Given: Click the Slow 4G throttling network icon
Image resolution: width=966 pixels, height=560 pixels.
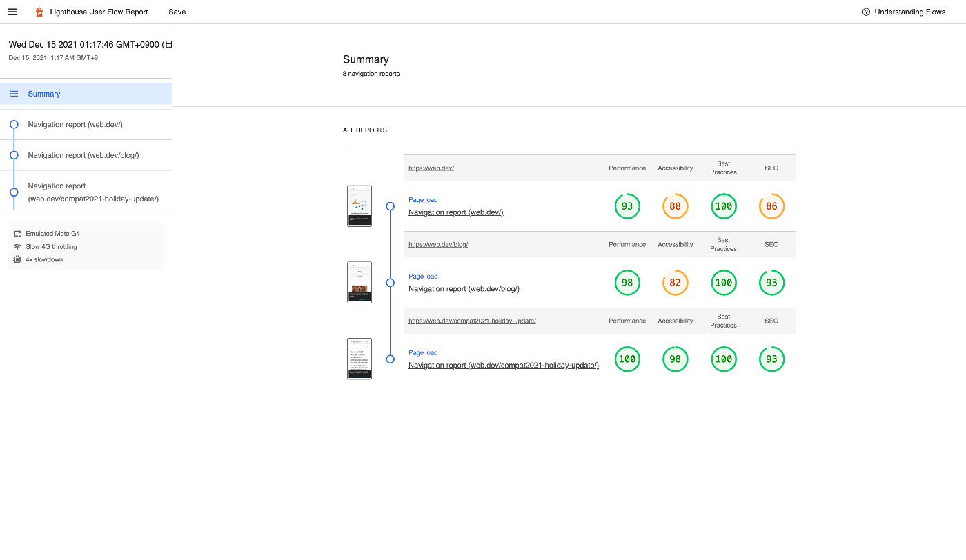Looking at the screenshot, I should coord(17,247).
